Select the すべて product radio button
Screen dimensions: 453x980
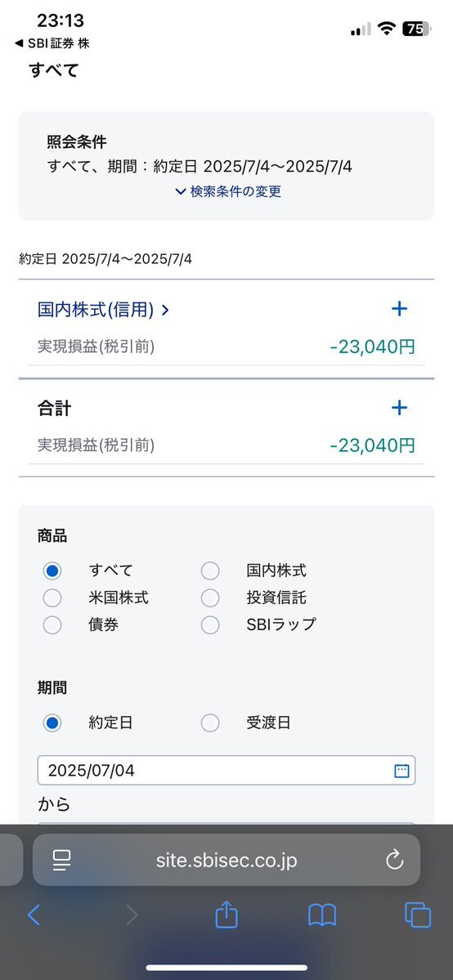click(x=52, y=571)
